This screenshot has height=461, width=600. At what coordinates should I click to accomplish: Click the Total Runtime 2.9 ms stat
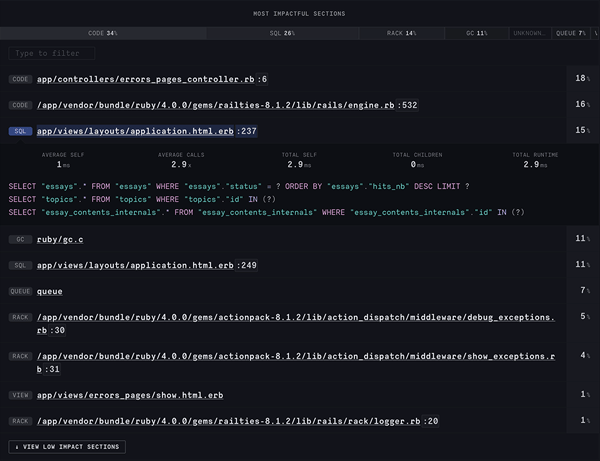pos(535,160)
